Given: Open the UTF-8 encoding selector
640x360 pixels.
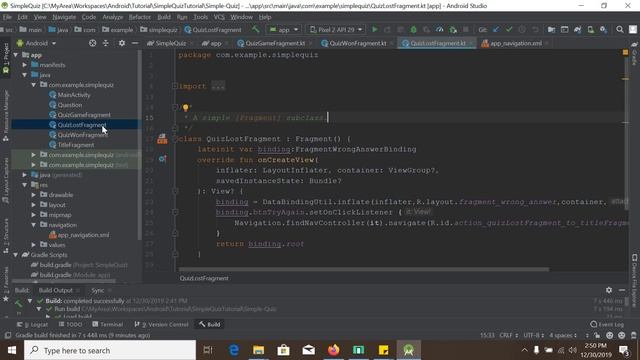Looking at the screenshot, I should click(x=533, y=335).
